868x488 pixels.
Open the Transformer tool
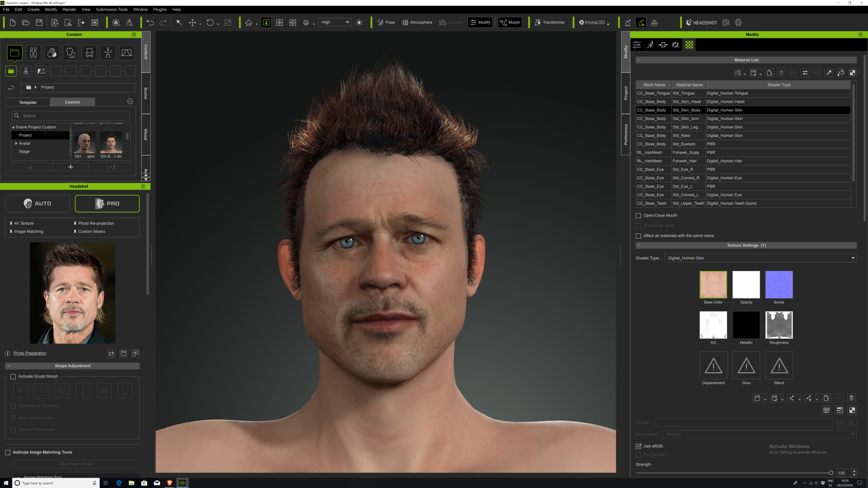point(549,23)
